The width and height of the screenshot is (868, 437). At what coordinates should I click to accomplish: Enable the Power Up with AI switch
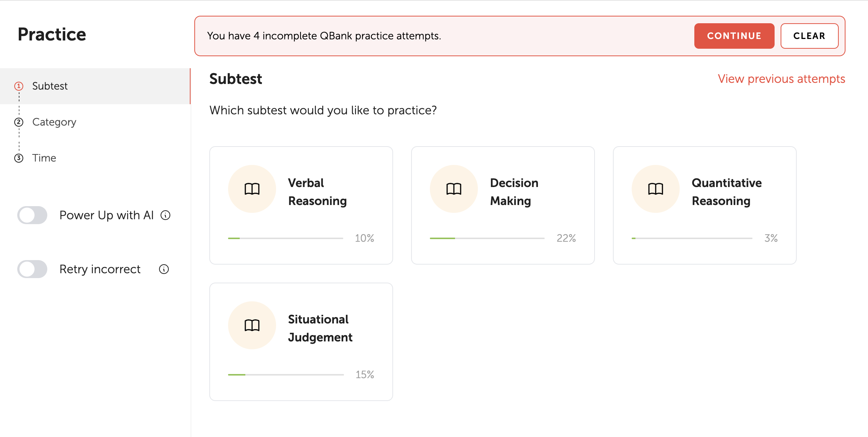pos(32,215)
